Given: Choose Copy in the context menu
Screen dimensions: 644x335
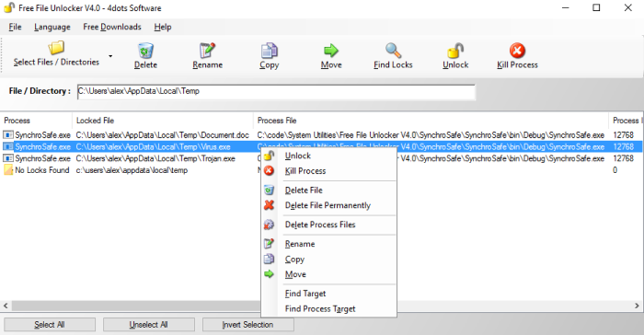Looking at the screenshot, I should pyautogui.click(x=328, y=259).
